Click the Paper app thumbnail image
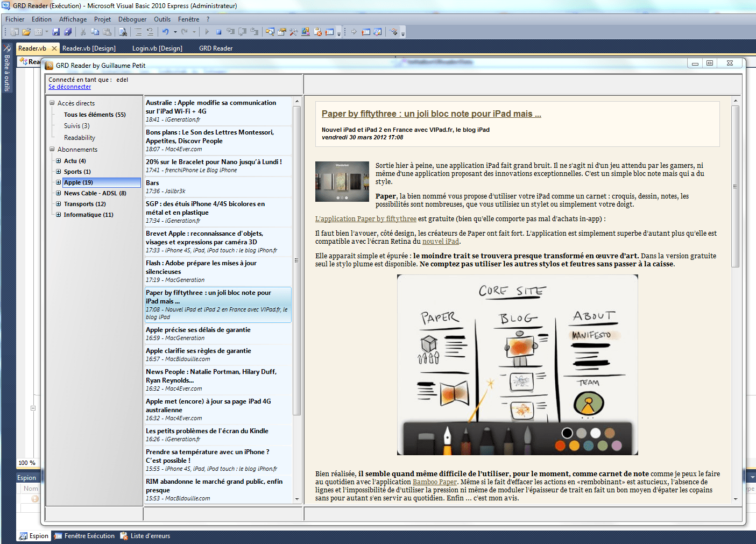The height and width of the screenshot is (544, 756). coord(342,182)
